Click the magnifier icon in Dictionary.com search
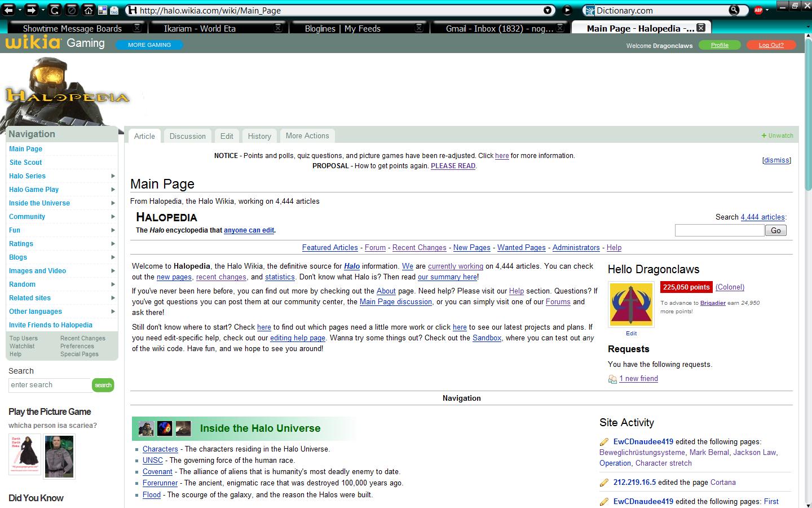The height and width of the screenshot is (508, 812). click(x=734, y=10)
